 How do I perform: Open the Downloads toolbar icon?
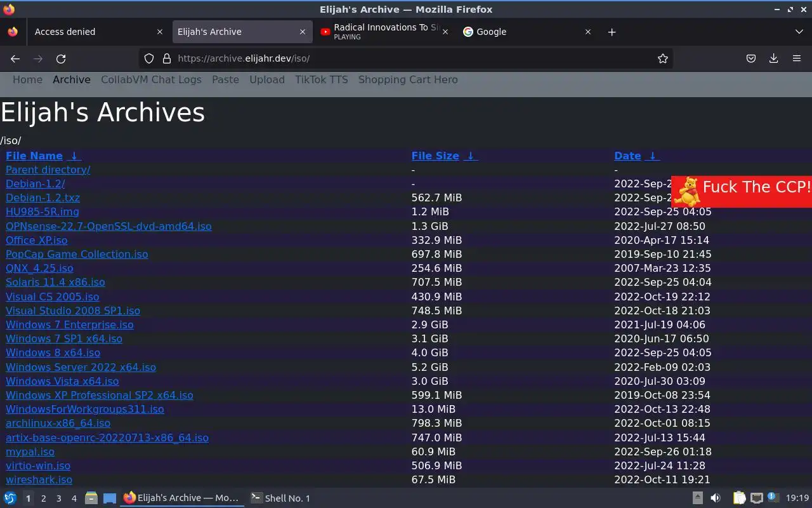[774, 58]
